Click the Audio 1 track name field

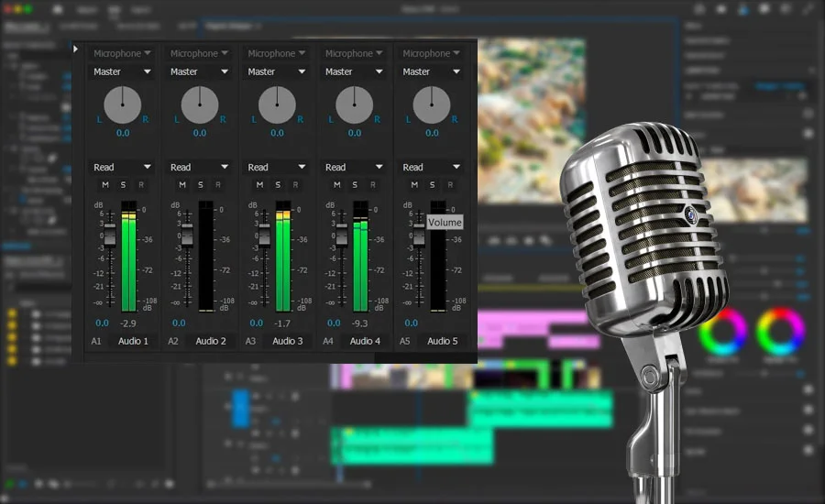pyautogui.click(x=133, y=341)
